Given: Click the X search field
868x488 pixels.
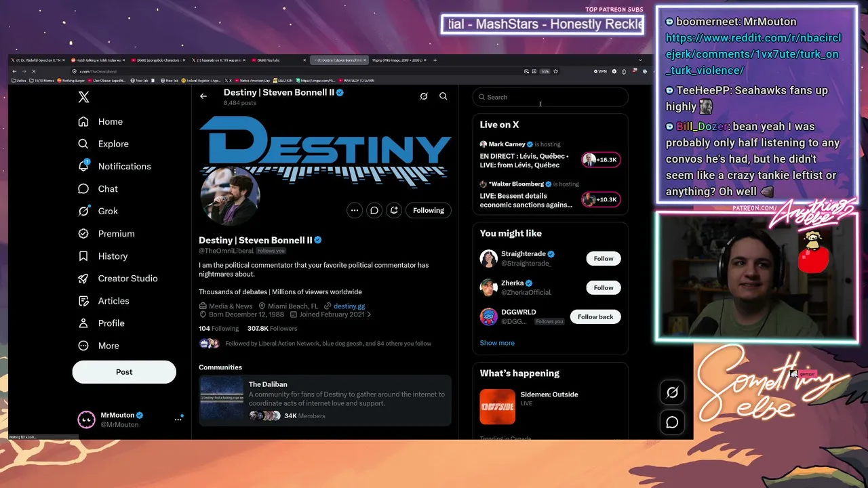Looking at the screenshot, I should (x=551, y=97).
